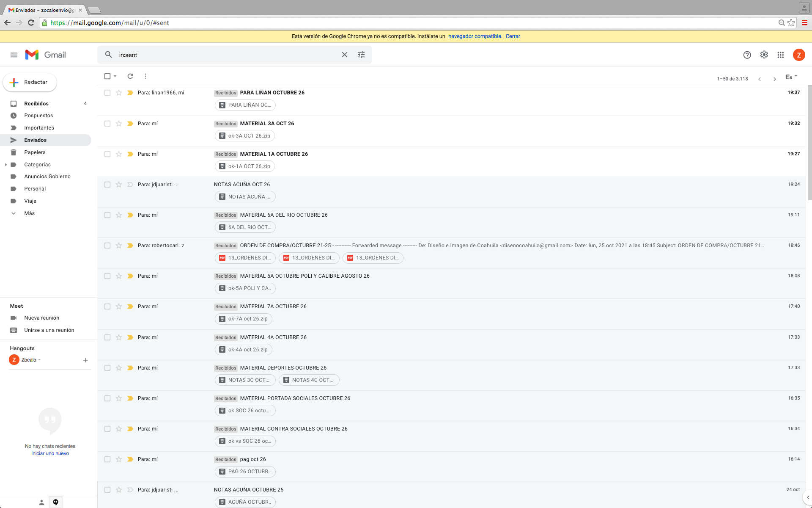Show the side panel arrow
Image resolution: width=812 pixels, height=508 pixels.
point(808,498)
